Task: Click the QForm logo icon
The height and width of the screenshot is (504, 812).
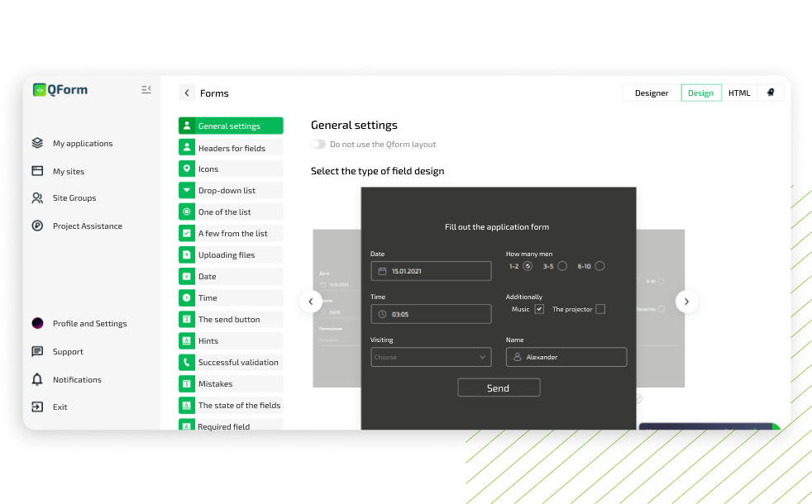Action: (39, 90)
